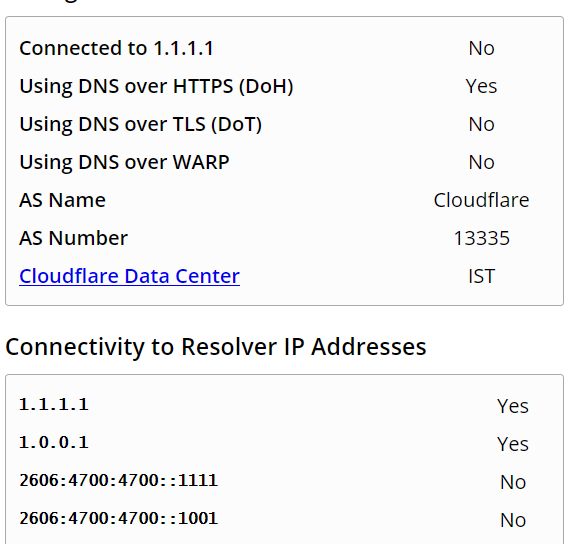This screenshot has width=572, height=544.
Task: Click the 'IST' data center code
Action: [x=481, y=276]
